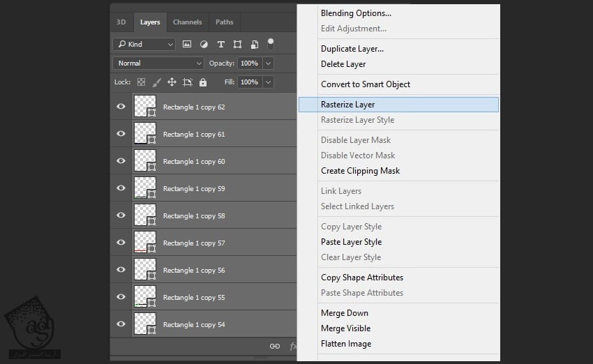593x364 pixels.
Task: Choose Rasterize Layer from context menu
Action: pos(347,105)
